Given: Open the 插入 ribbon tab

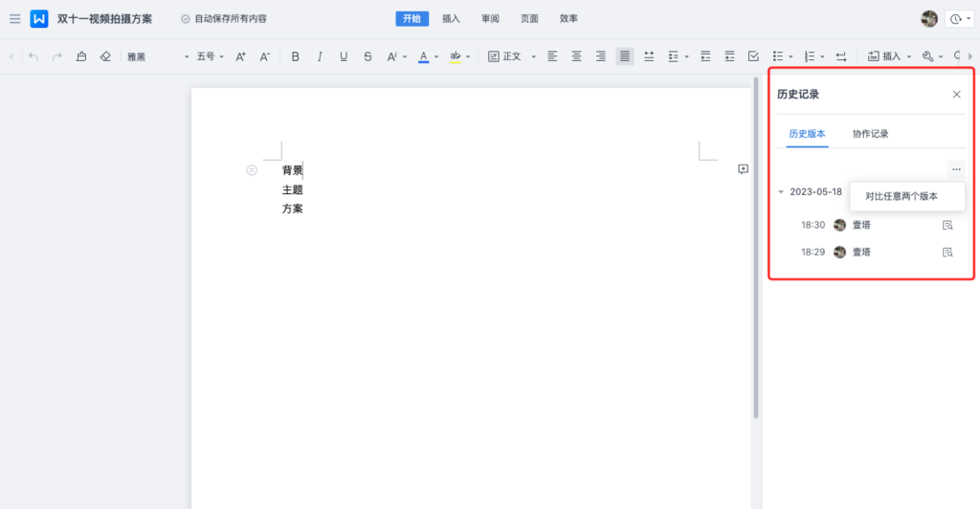Looking at the screenshot, I should click(x=451, y=18).
